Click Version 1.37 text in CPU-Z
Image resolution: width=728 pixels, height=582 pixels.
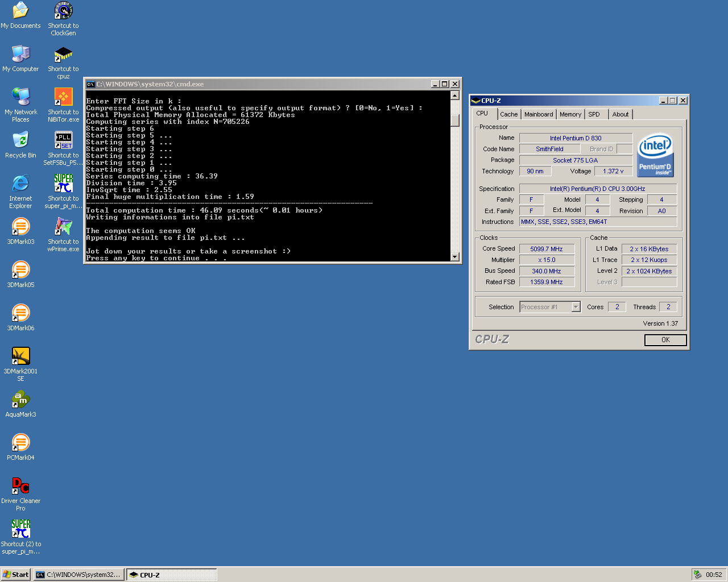[x=660, y=323]
